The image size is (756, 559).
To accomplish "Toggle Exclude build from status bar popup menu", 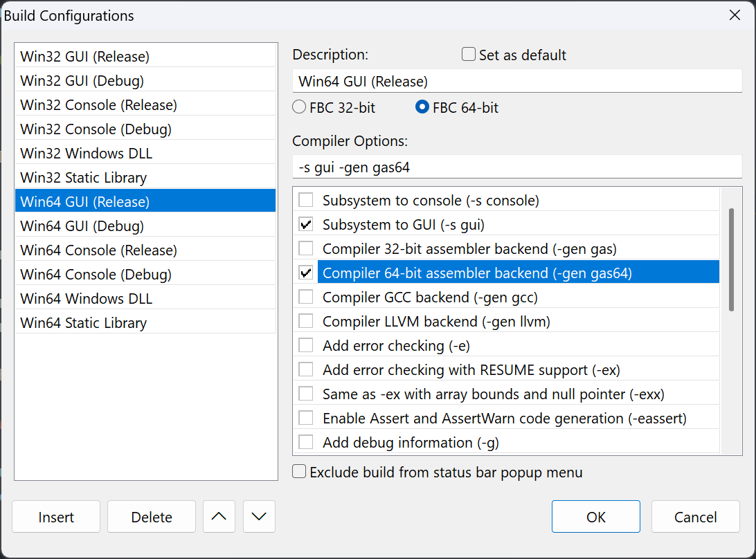I will [x=299, y=471].
